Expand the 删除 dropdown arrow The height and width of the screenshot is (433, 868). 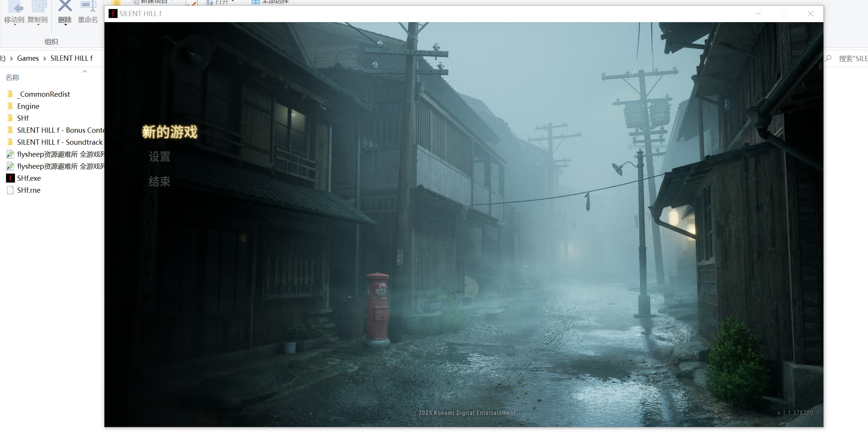click(65, 25)
